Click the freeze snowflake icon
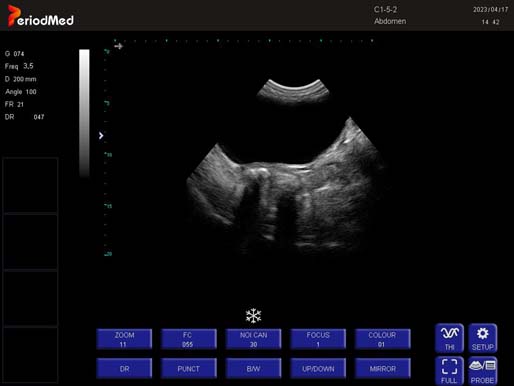The height and width of the screenshot is (386, 514). click(253, 315)
